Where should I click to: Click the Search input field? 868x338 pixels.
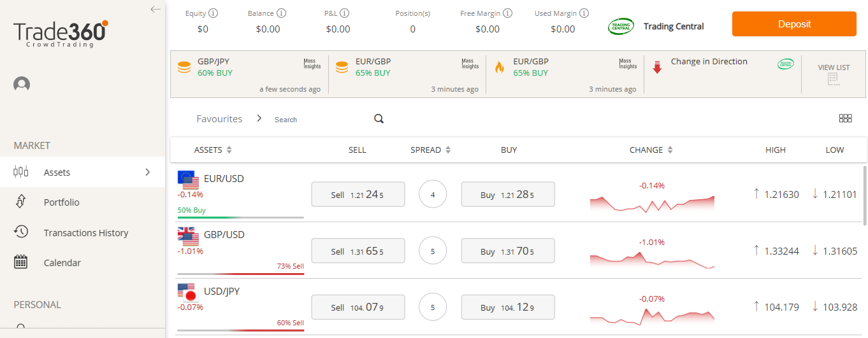(319, 120)
